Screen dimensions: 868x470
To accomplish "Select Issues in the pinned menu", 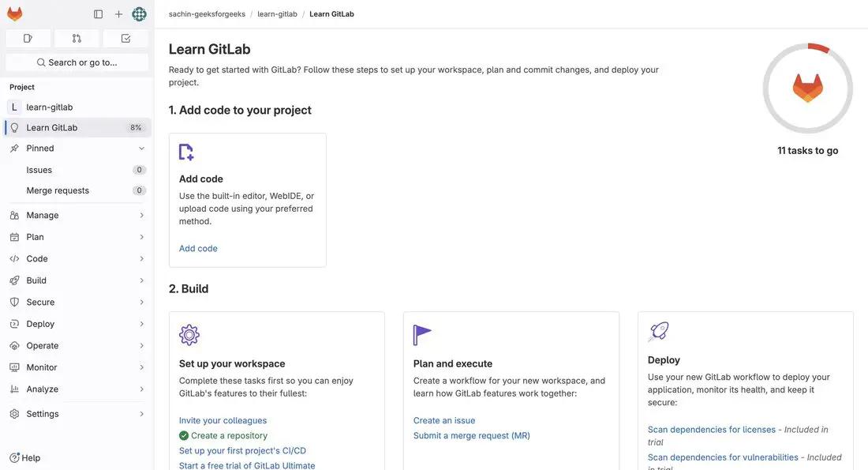I will [39, 170].
